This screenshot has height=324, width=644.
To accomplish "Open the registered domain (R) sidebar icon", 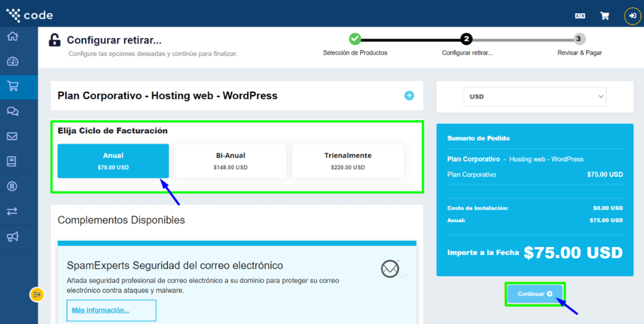I will pos(12,186).
